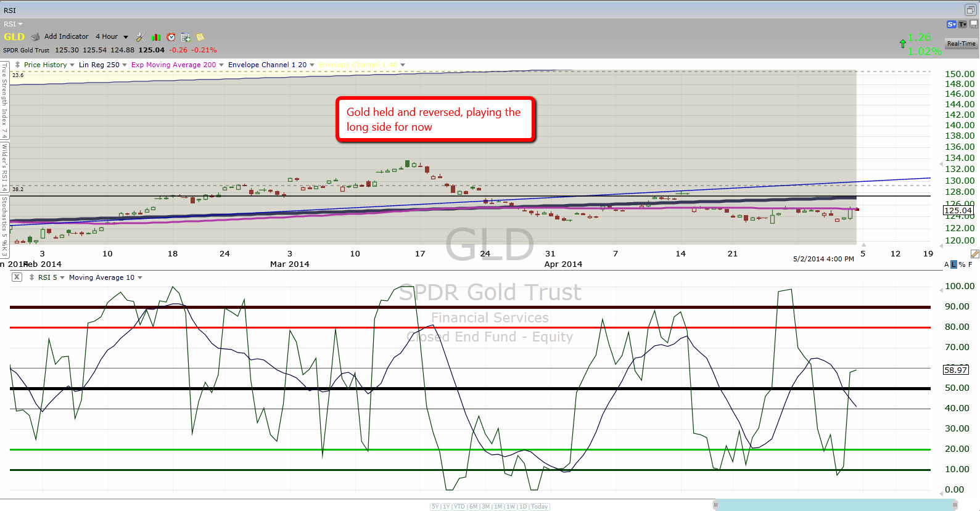Select the % percent scale toggle
The image size is (980, 511).
(x=962, y=264)
